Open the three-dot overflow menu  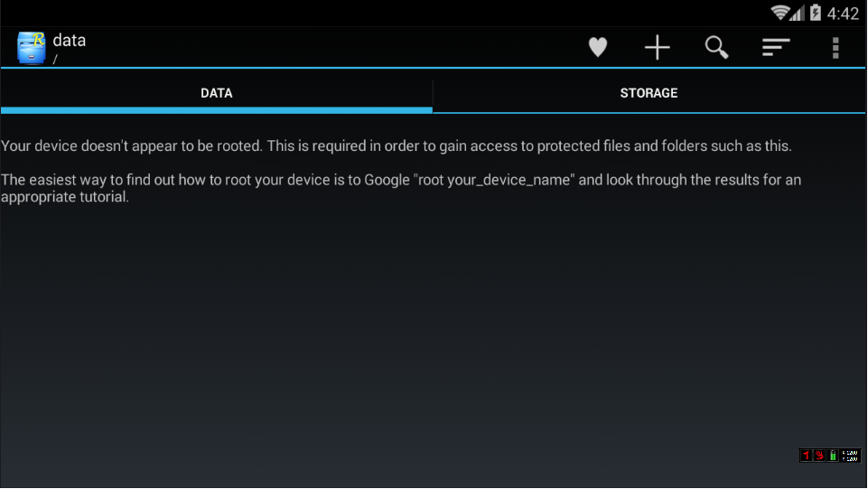coord(835,48)
